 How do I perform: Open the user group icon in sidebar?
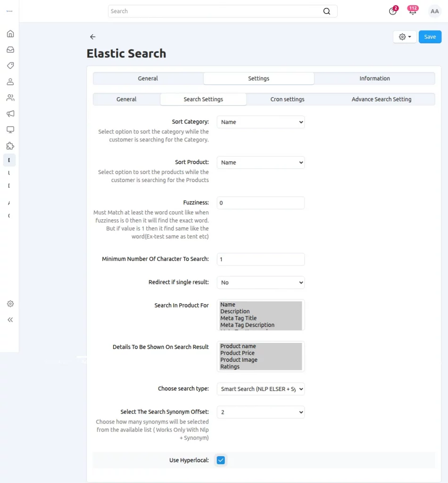click(10, 98)
